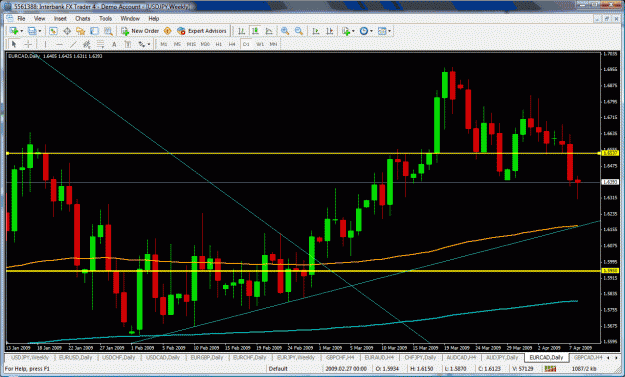Select the Text Label tool
625x377 pixels.
[x=128, y=44]
